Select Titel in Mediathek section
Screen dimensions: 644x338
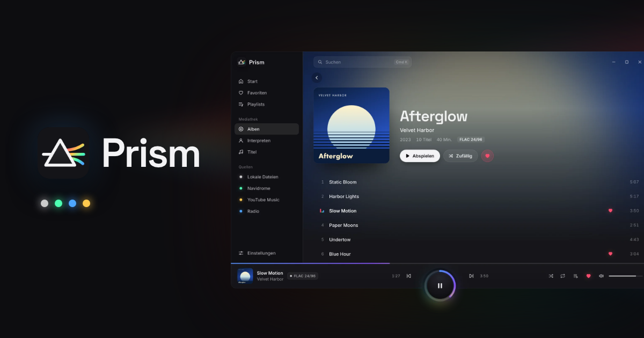pyautogui.click(x=267, y=152)
